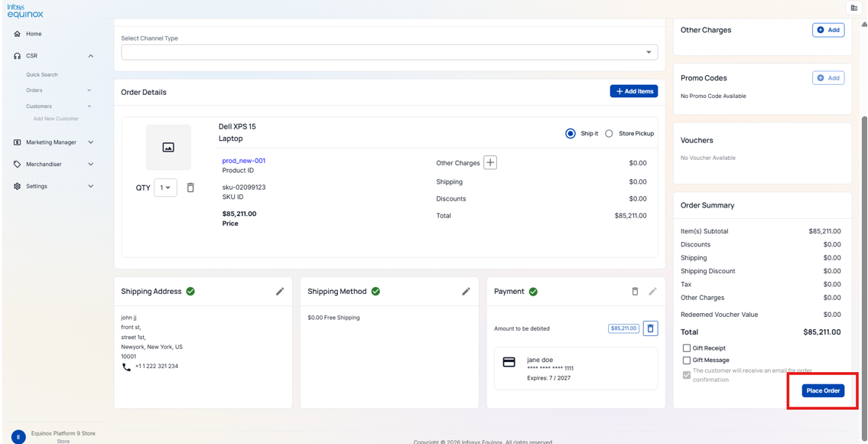Image resolution: width=868 pixels, height=444 pixels.
Task: Click the Expires: 7 / 2027 text
Action: [548, 378]
